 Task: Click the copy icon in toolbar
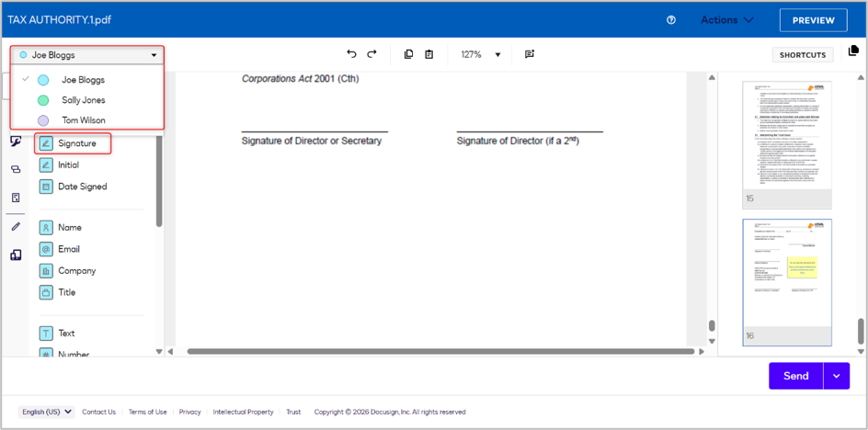coord(408,54)
